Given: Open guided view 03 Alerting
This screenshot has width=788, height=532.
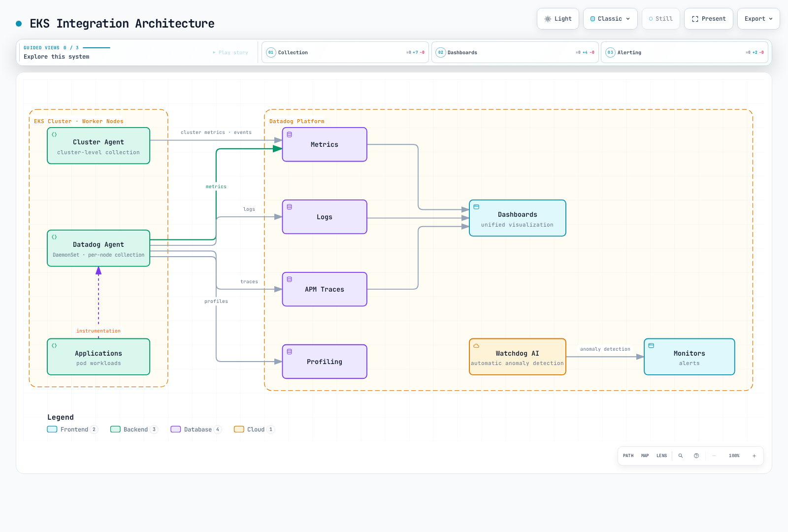Looking at the screenshot, I should click(685, 52).
